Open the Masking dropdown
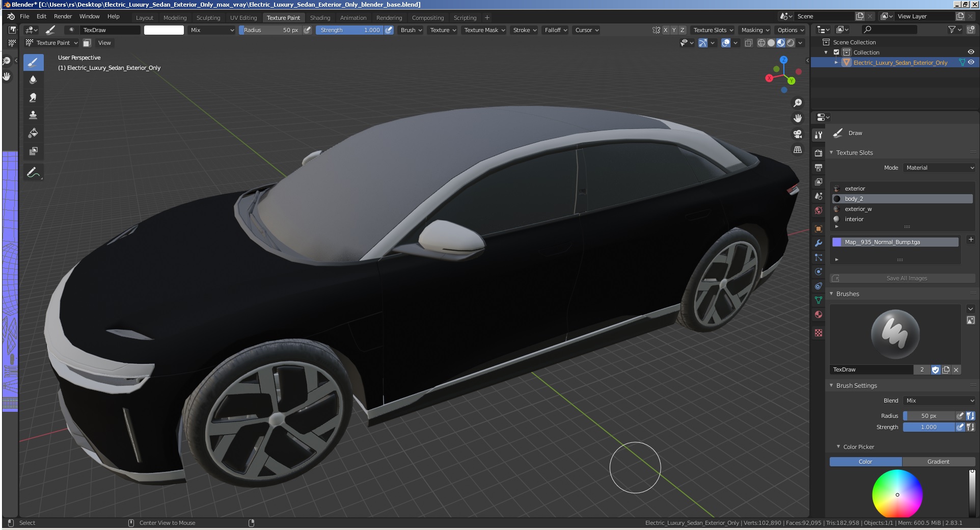This screenshot has height=530, width=980. pyautogui.click(x=755, y=30)
